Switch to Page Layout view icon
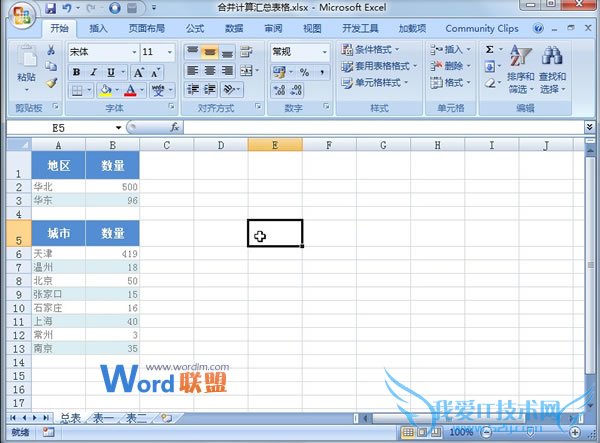Viewport: 600px width, 443px height. 422,433
